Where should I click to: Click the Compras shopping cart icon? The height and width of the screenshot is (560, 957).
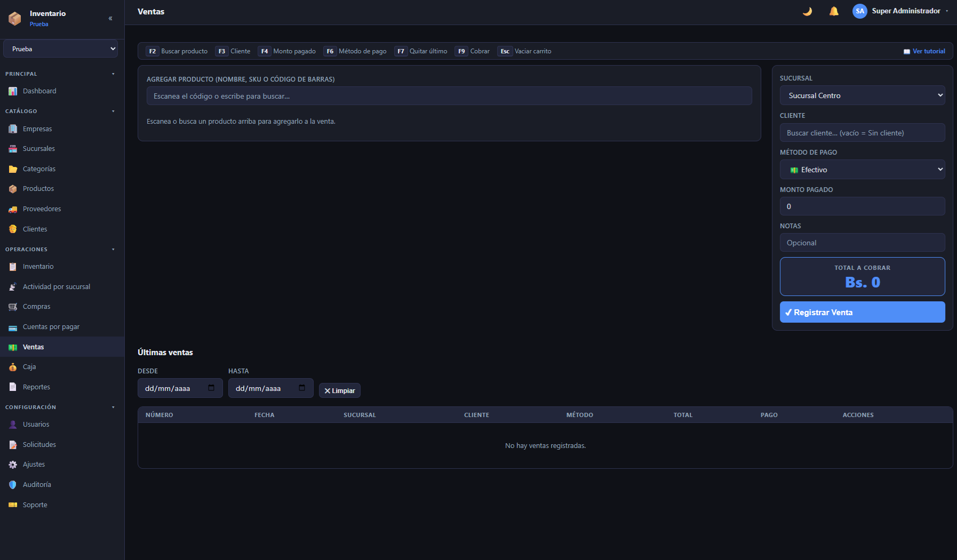point(13,307)
